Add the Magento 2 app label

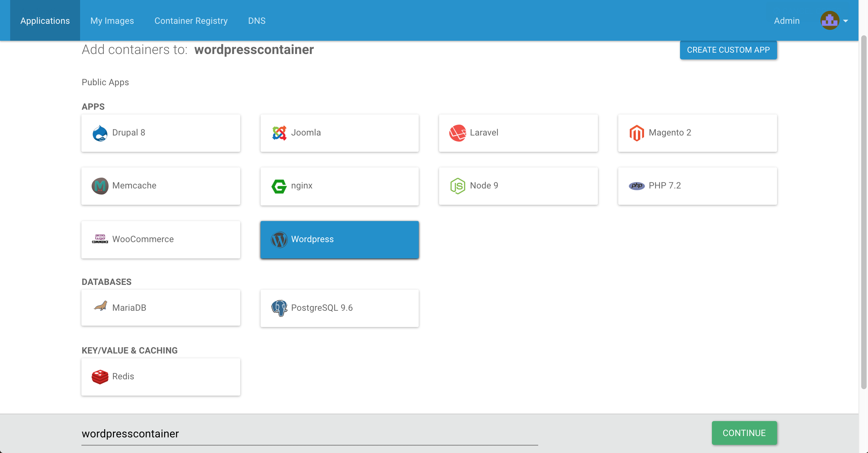[670, 132]
